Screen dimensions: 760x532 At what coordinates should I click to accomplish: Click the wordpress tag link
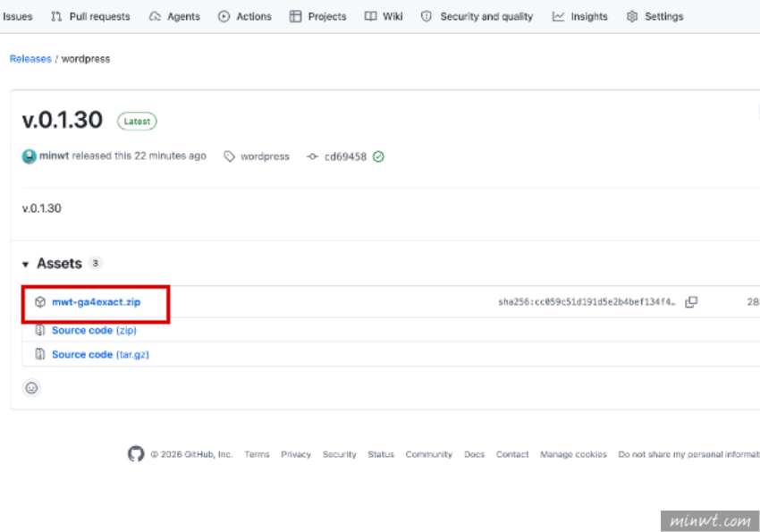(x=265, y=156)
